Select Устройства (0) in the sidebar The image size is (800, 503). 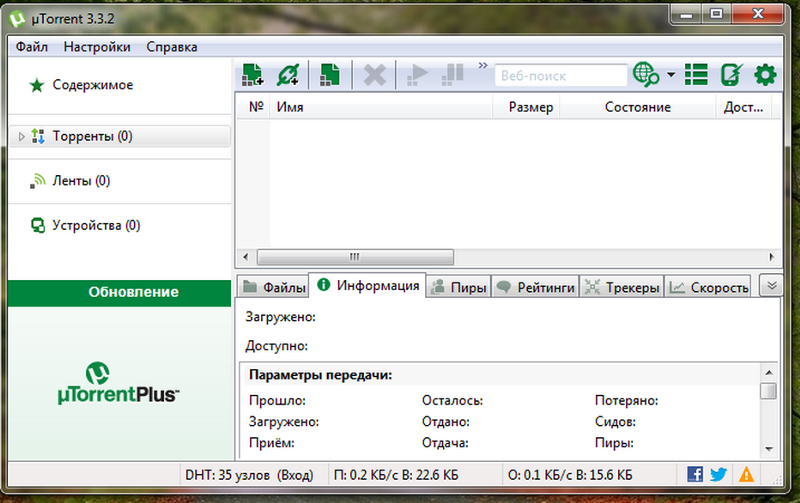pos(96,225)
